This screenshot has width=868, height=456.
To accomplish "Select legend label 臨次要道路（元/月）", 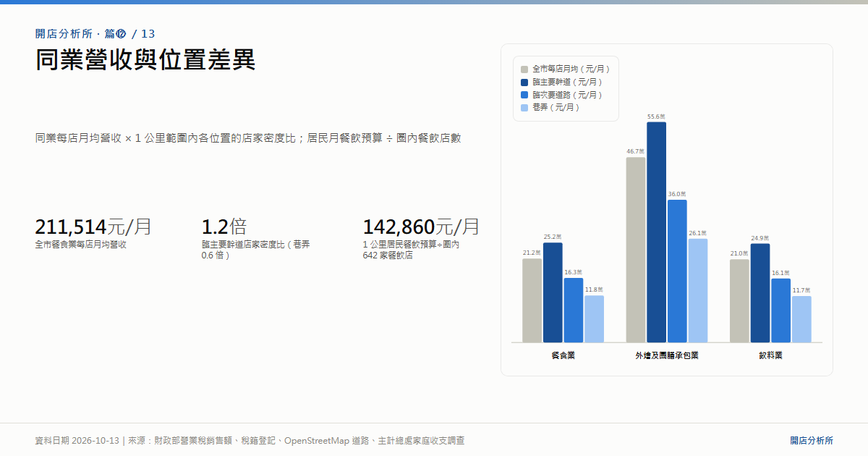I will click(569, 95).
